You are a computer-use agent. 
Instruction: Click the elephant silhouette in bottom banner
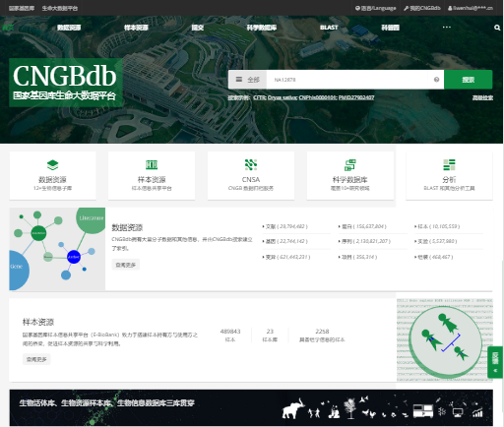[293, 409]
